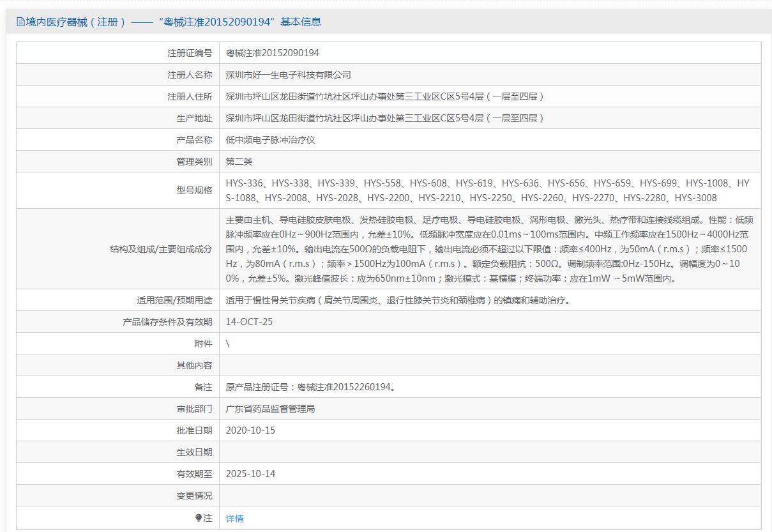Viewport: 772px width, 532px height.
Task: Click registrant name 深圳市好一生电子科技有限公司
Action: click(289, 75)
